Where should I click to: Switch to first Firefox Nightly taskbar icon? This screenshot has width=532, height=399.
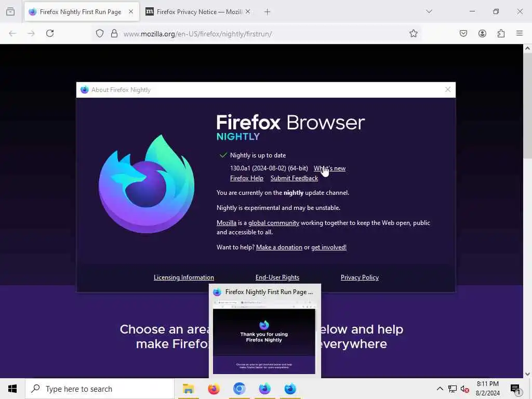click(x=264, y=389)
